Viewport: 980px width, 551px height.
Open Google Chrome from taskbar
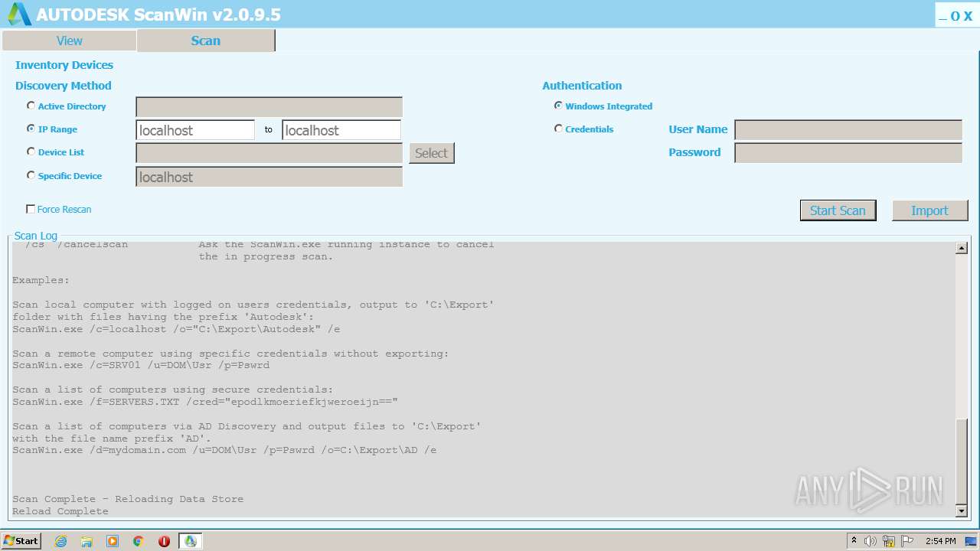(x=139, y=541)
